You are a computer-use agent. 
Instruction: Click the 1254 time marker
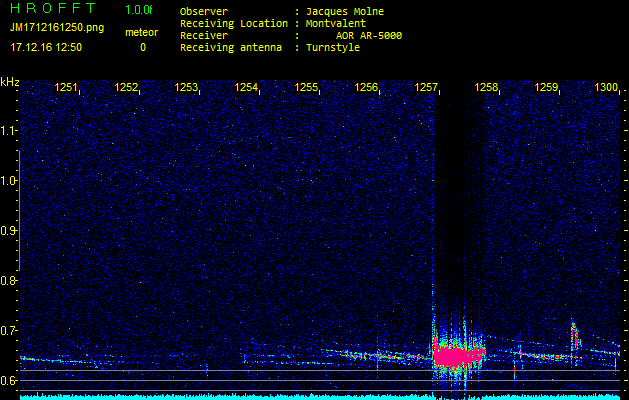[x=246, y=87]
